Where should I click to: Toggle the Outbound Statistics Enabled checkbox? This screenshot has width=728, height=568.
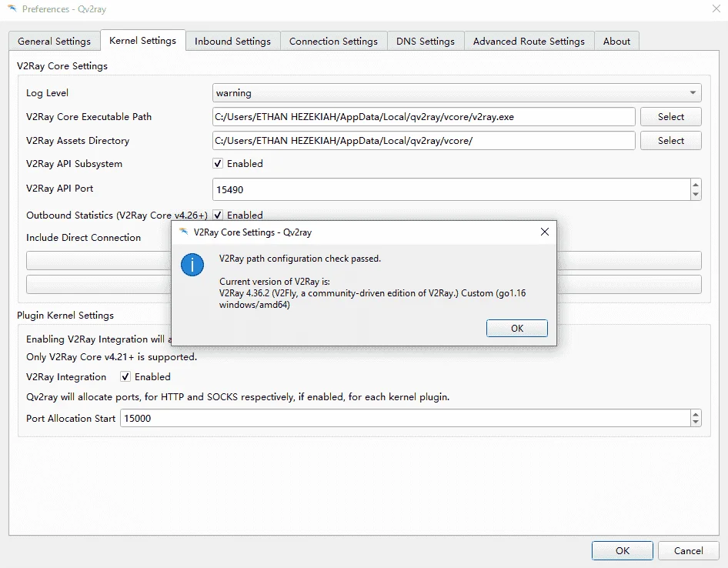point(218,215)
